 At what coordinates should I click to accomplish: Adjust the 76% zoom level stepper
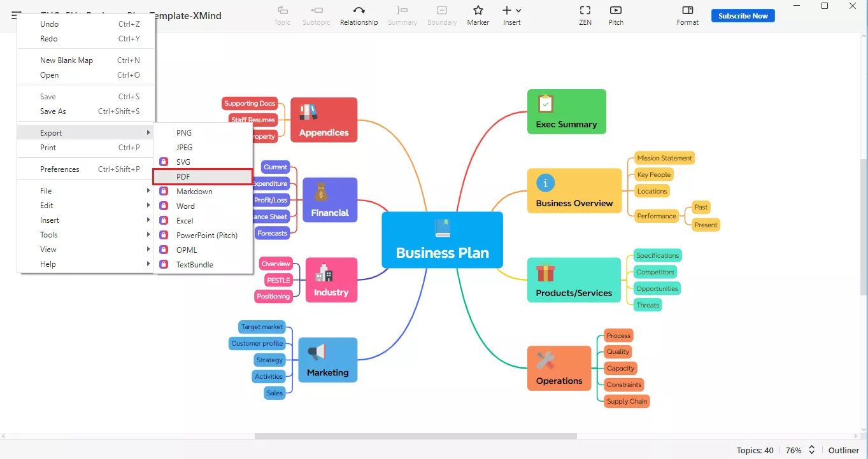pos(811,450)
